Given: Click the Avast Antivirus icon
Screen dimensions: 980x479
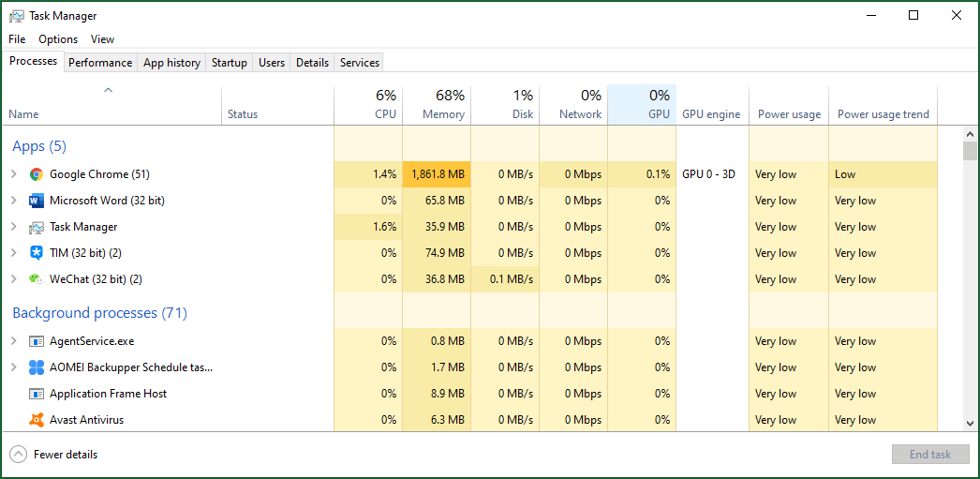Looking at the screenshot, I should coord(37,420).
